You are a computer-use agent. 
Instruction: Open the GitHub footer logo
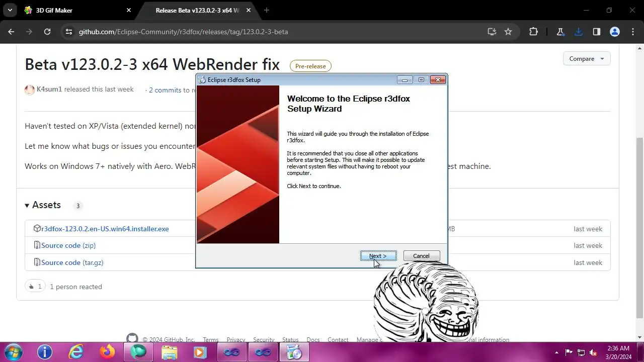point(132,339)
